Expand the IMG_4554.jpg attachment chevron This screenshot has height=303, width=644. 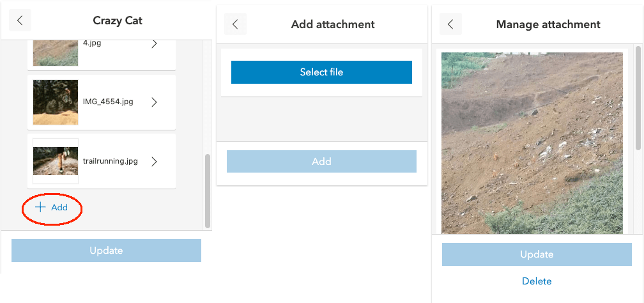click(x=154, y=102)
